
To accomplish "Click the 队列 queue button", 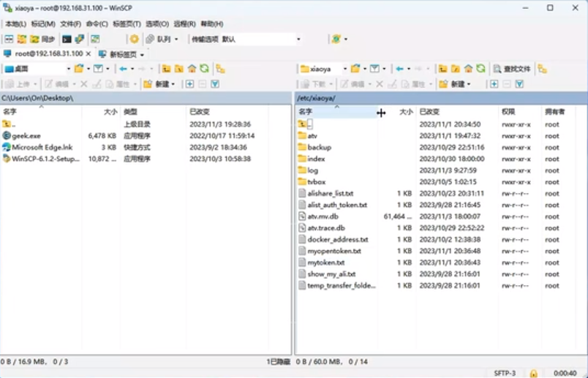I will pos(159,39).
